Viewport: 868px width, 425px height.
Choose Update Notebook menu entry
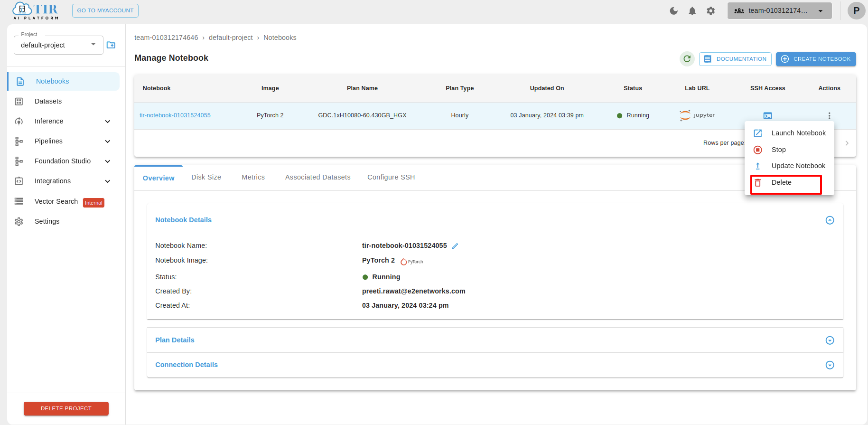click(x=789, y=166)
